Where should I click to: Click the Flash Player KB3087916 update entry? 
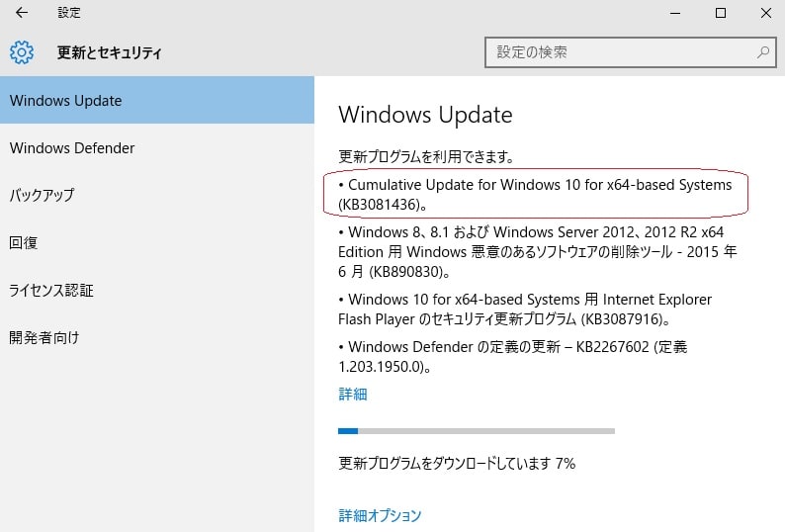(525, 310)
